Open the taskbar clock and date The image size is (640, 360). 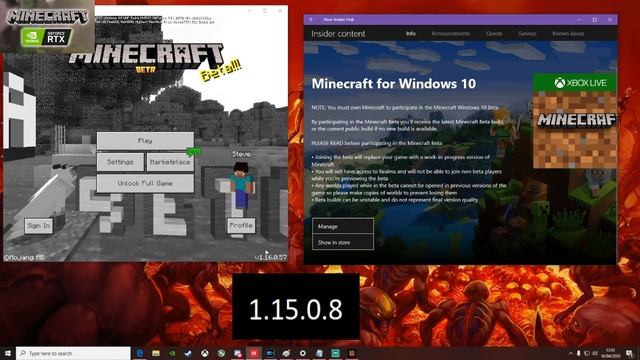(x=611, y=353)
